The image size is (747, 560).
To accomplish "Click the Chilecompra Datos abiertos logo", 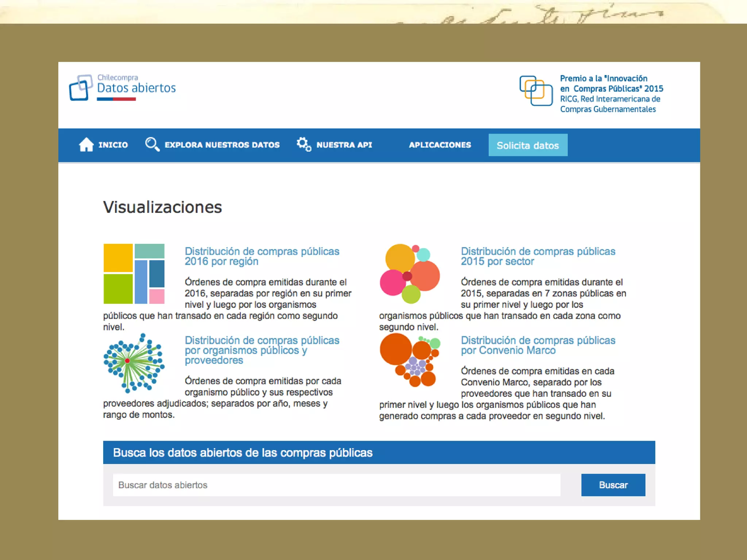I will [123, 88].
